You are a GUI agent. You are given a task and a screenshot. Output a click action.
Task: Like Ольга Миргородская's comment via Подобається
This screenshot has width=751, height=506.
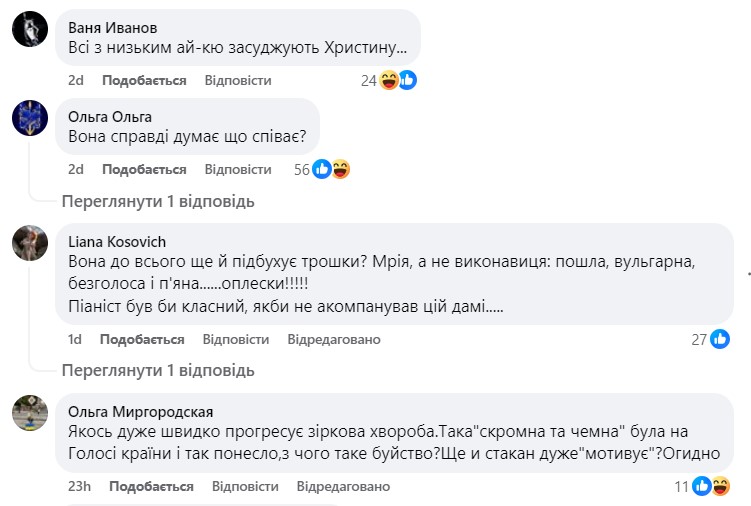click(x=151, y=486)
